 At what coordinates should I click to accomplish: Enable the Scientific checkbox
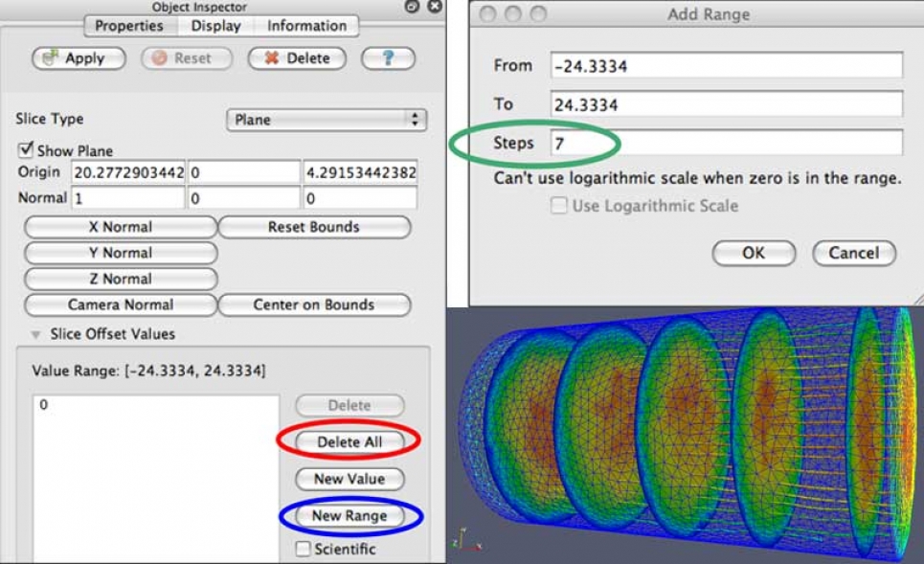pos(304,549)
